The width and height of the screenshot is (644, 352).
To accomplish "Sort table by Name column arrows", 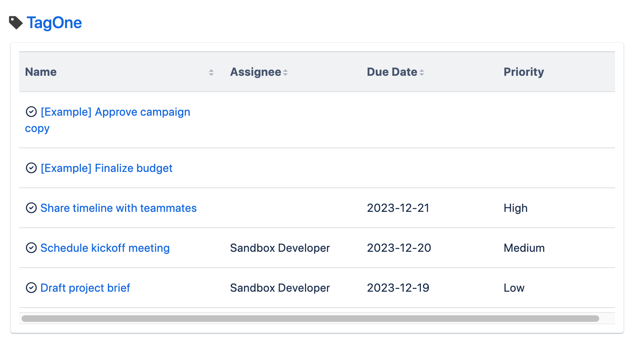I will point(211,73).
